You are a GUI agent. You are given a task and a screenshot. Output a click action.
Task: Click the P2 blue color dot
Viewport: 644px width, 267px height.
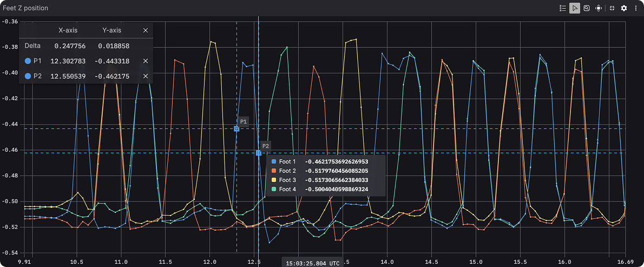[x=28, y=76]
